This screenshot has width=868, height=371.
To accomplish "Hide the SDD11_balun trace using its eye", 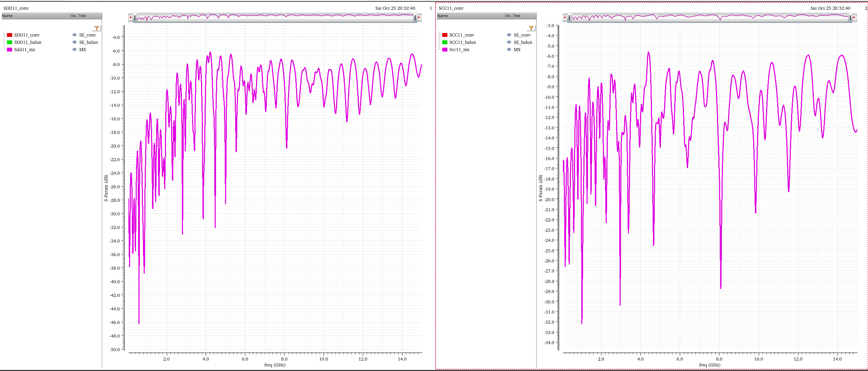I will pyautogui.click(x=74, y=42).
